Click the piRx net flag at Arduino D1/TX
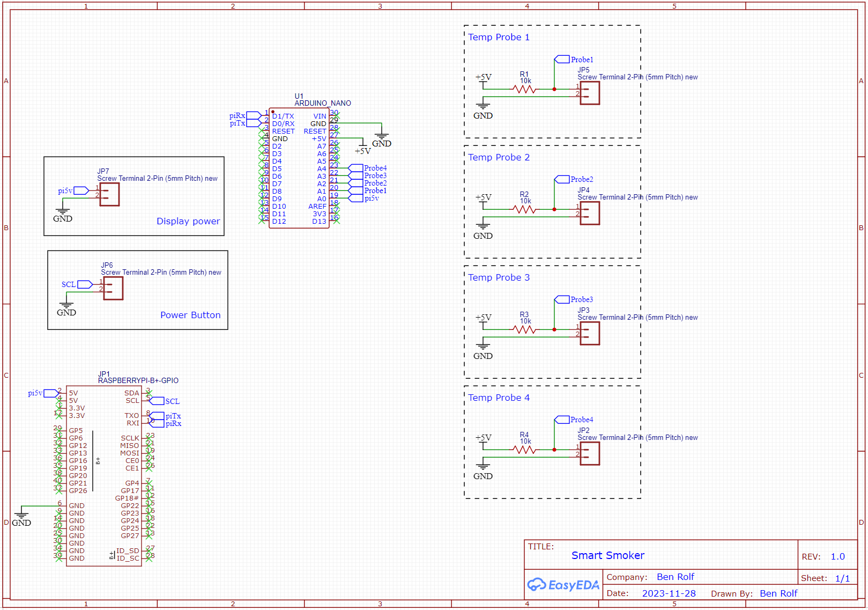The image size is (868, 610). (245, 115)
